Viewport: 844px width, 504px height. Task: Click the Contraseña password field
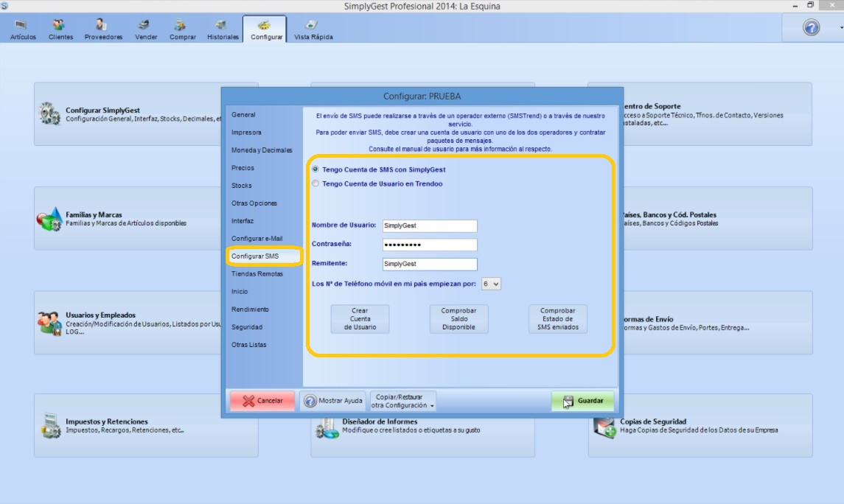pos(430,245)
